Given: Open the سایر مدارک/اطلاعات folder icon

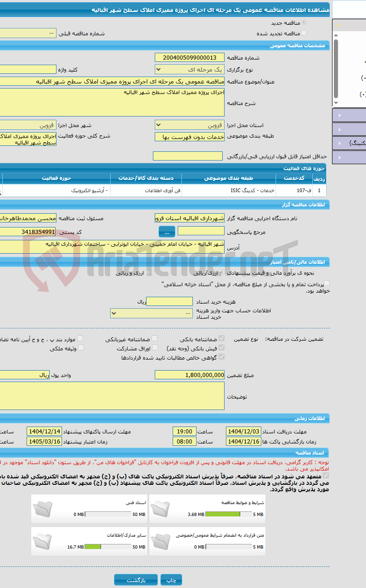Looking at the screenshot, I should pyautogui.click(x=43, y=541).
